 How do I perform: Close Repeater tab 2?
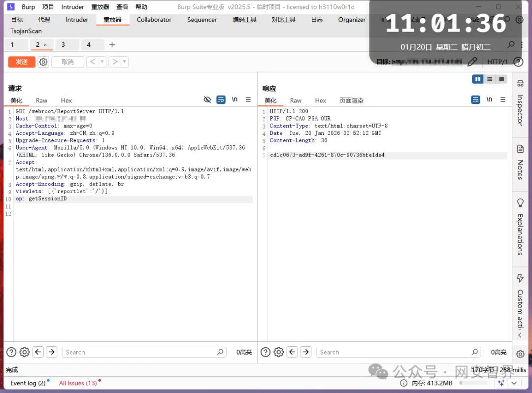pos(45,45)
